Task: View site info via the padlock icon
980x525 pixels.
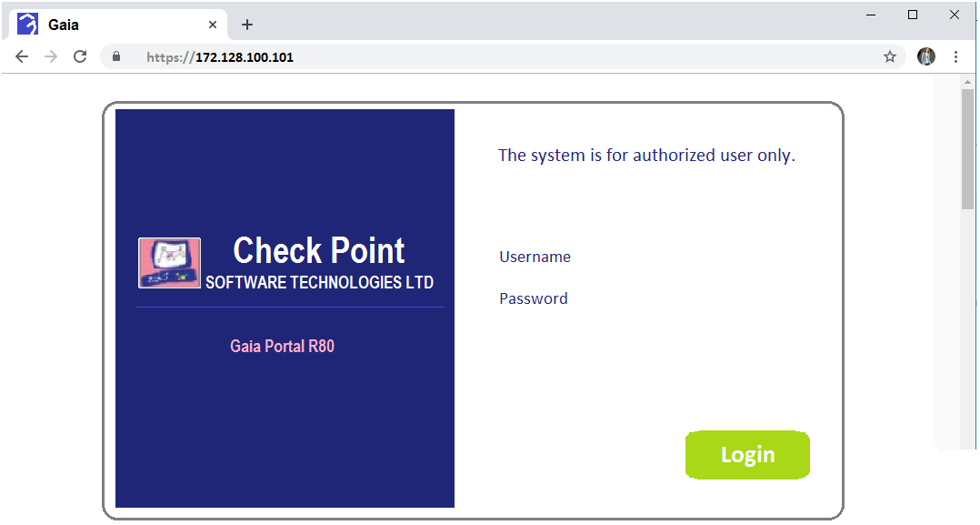Action: pyautogui.click(x=116, y=56)
